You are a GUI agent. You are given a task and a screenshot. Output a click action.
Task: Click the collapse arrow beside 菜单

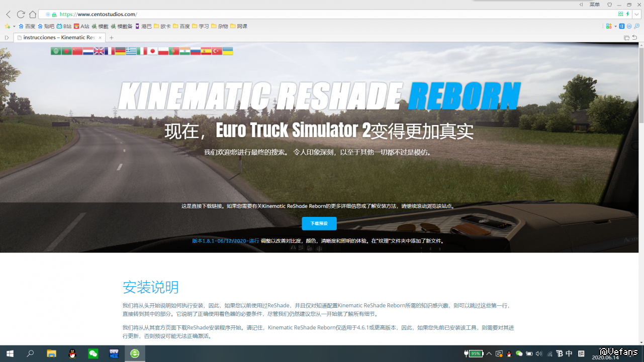coord(582,5)
